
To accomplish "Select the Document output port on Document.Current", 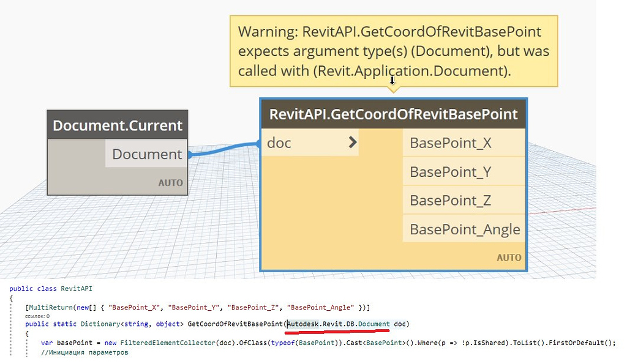I will [x=146, y=154].
